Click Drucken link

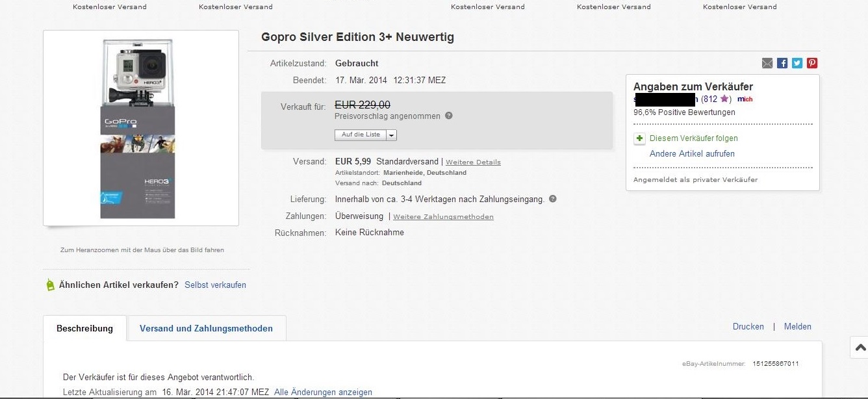point(748,327)
